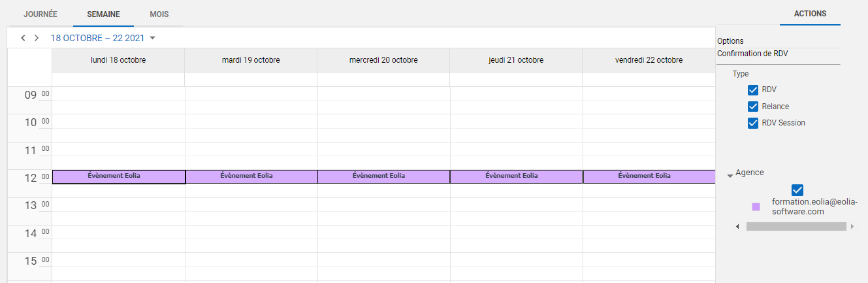Image resolution: width=868 pixels, height=283 pixels.
Task: Uncheck the Relance type checkbox
Action: coord(752,107)
